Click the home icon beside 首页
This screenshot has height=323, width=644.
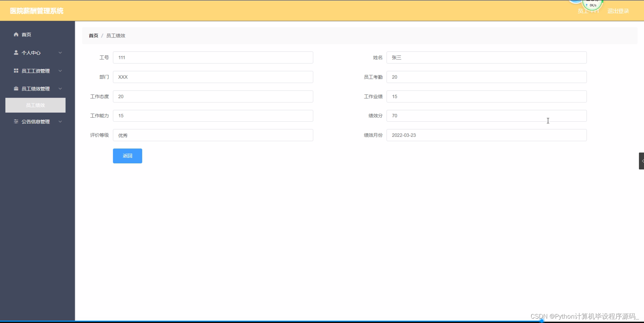pos(16,34)
